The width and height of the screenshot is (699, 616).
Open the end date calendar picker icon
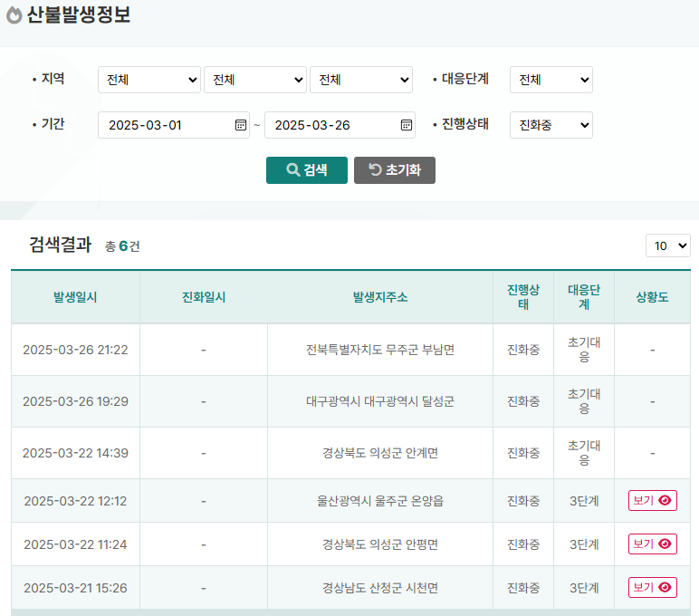click(407, 125)
